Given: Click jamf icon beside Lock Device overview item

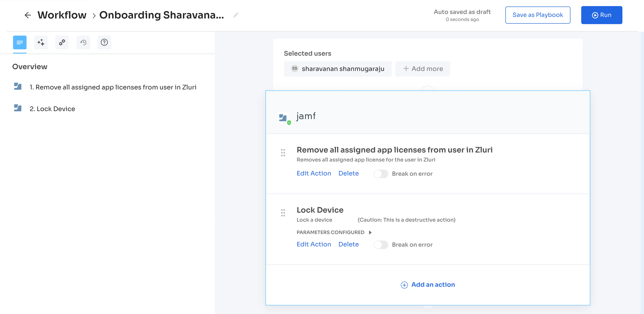Looking at the screenshot, I should pos(18,108).
